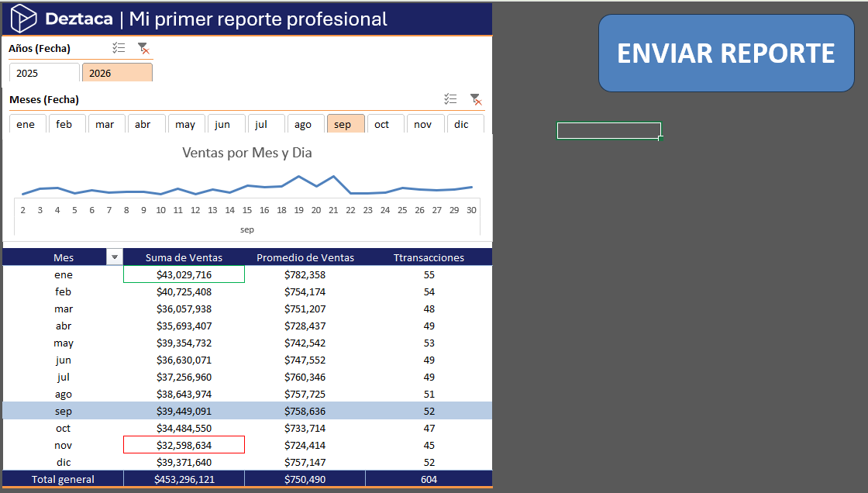
Task: Select cell $40,725,408 for feb
Action: point(184,292)
